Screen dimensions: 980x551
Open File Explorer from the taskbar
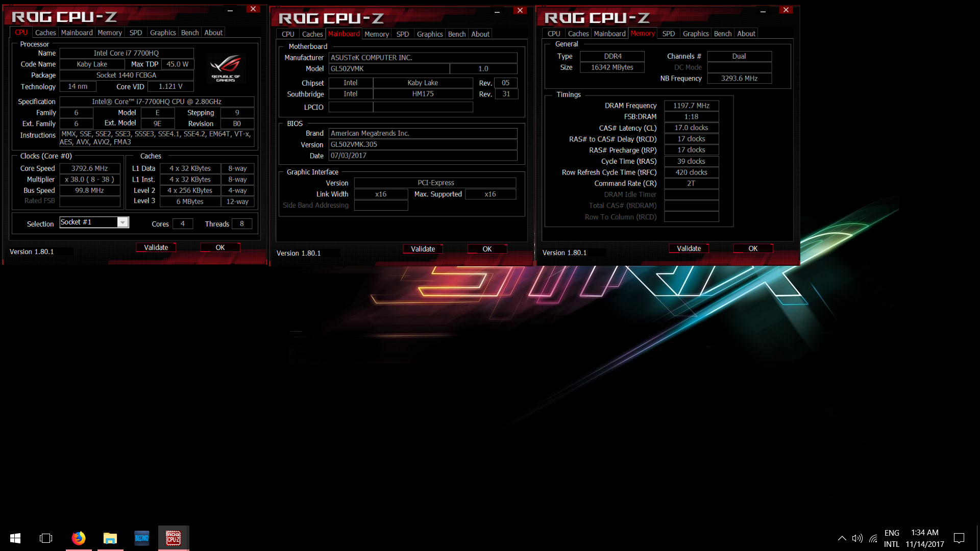[110, 538]
